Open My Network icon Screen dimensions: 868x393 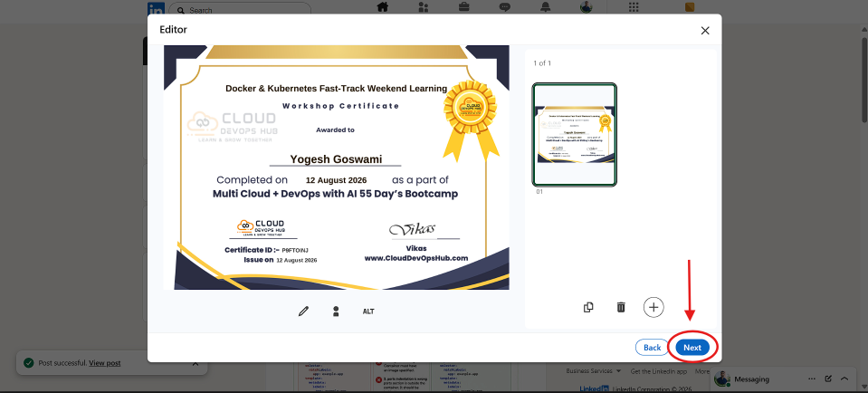[x=424, y=7]
